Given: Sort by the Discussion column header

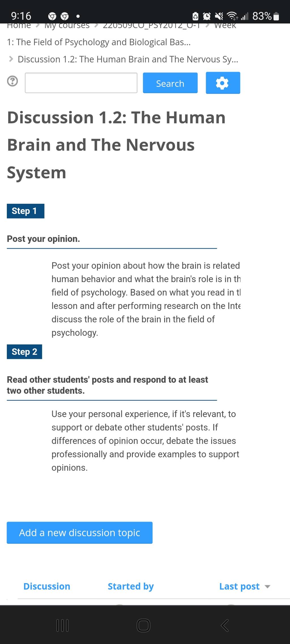Looking at the screenshot, I should pos(47,586).
